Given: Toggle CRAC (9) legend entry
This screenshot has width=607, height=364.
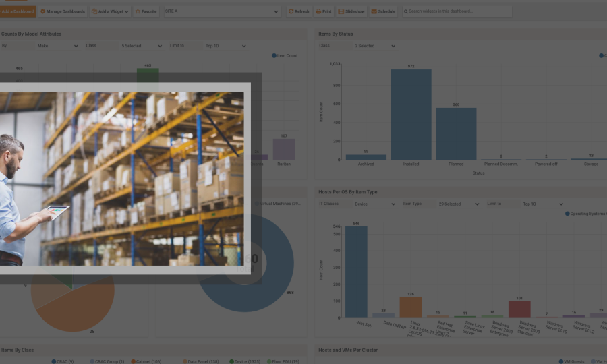Looking at the screenshot, I should [x=62, y=361].
